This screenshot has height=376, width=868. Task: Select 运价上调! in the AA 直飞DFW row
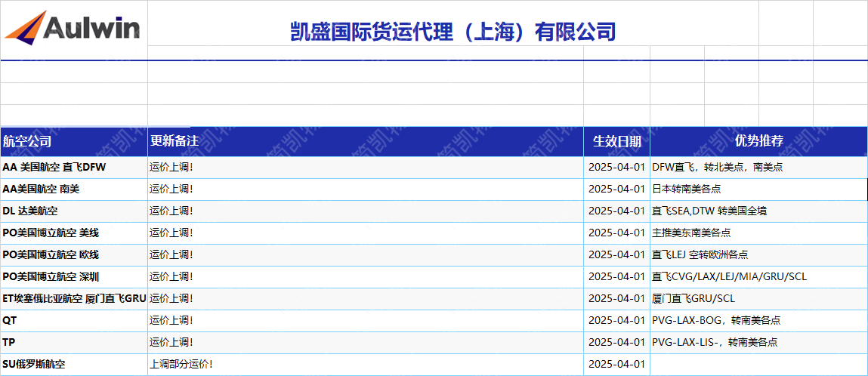pyautogui.click(x=366, y=168)
